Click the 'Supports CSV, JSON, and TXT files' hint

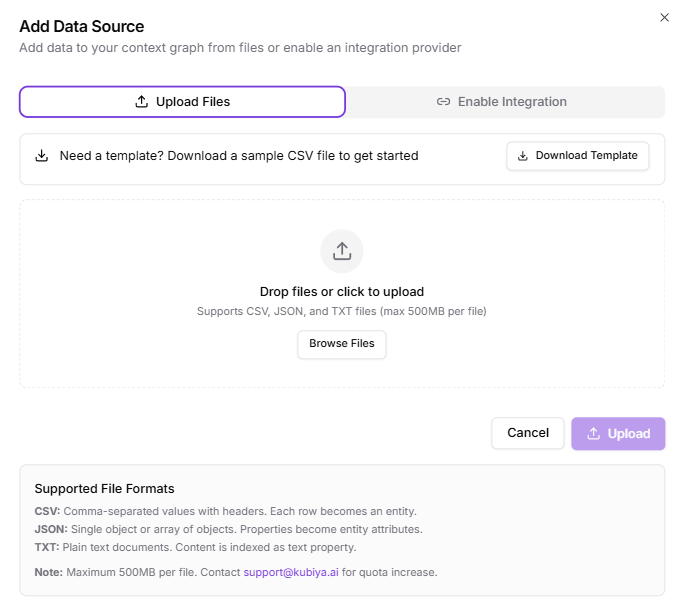(342, 312)
